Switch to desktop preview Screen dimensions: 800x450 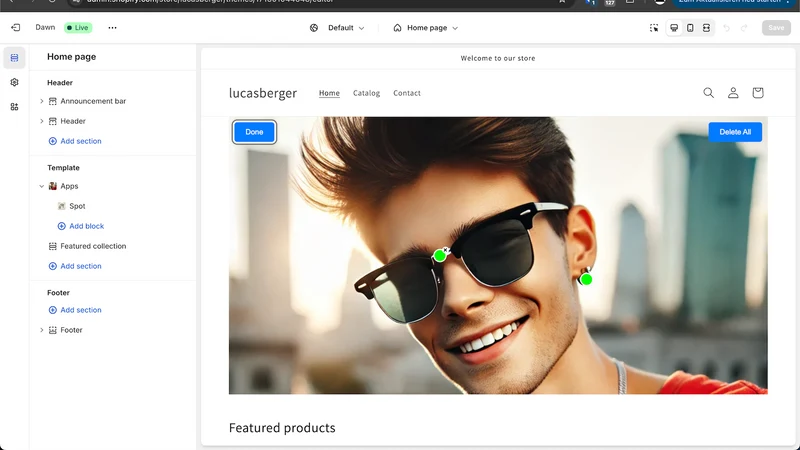point(674,28)
